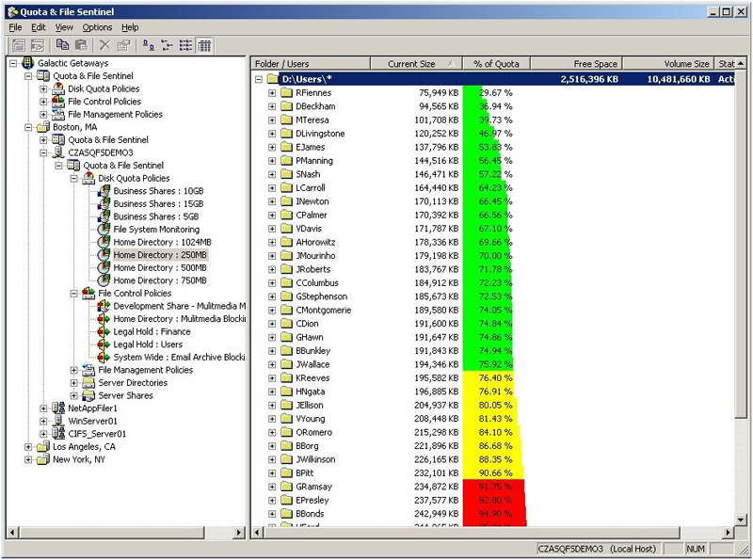Click the Server Shares icon
This screenshot has width=753, height=560.
pos(88,395)
